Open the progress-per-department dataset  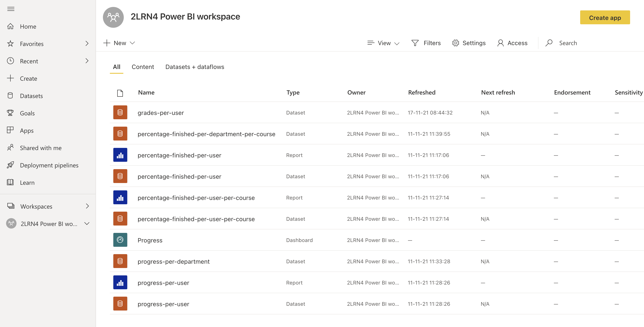173,262
